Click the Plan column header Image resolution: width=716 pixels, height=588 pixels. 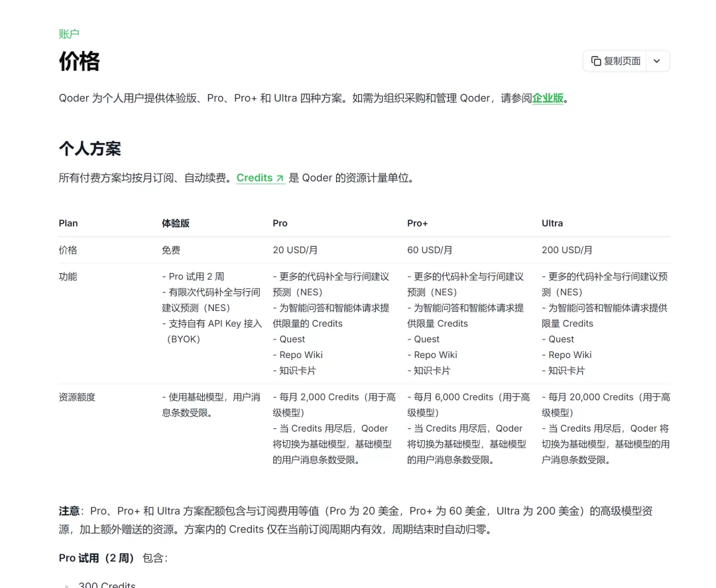(68, 223)
